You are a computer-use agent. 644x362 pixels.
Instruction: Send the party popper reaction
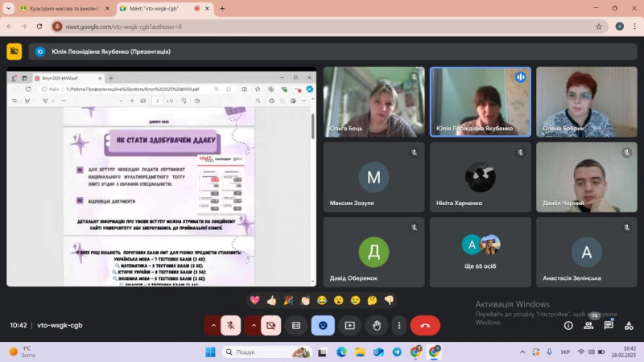point(288,300)
